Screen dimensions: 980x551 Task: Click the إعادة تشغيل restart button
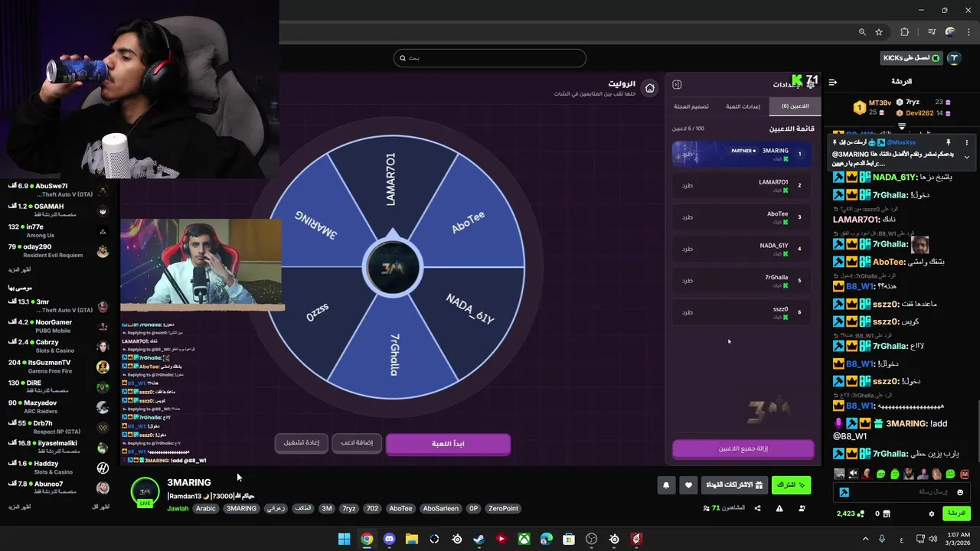coord(302,443)
